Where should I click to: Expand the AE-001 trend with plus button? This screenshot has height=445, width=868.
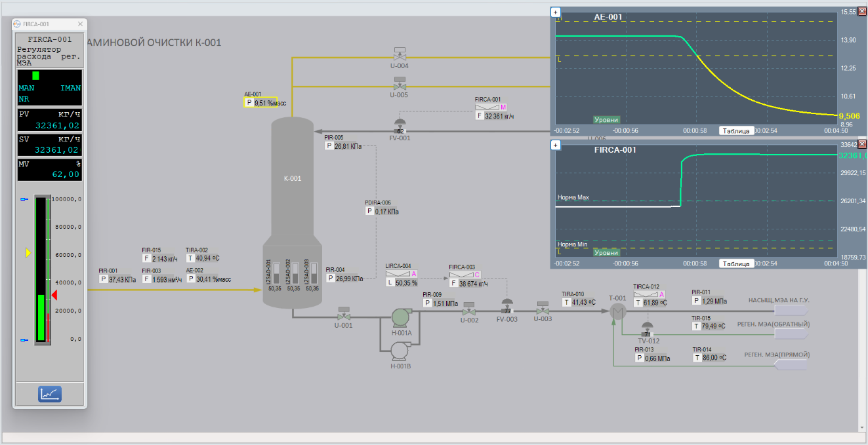[x=555, y=12]
